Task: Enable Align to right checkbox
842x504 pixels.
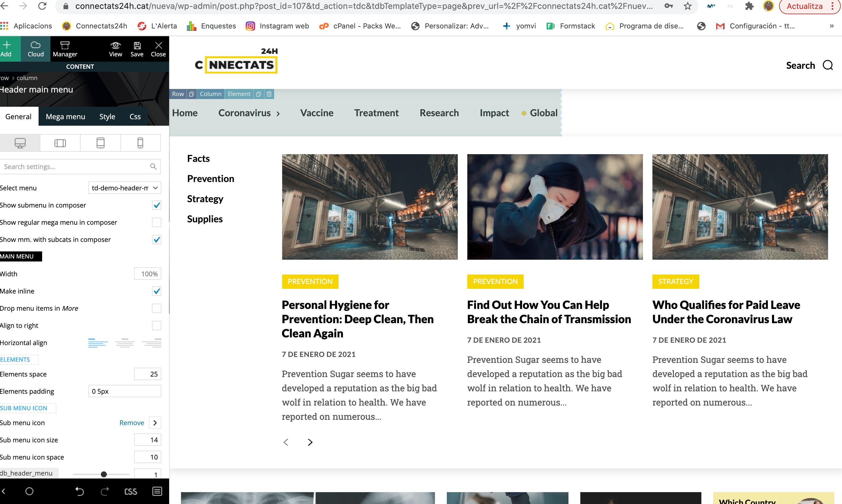Action: click(x=156, y=326)
